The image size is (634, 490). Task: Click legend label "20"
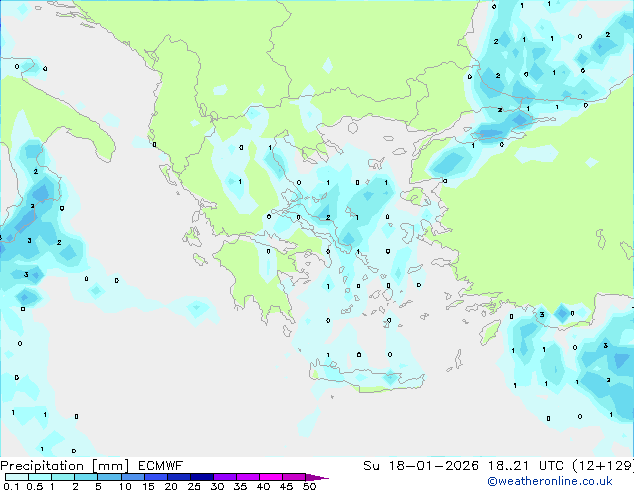[171, 486]
